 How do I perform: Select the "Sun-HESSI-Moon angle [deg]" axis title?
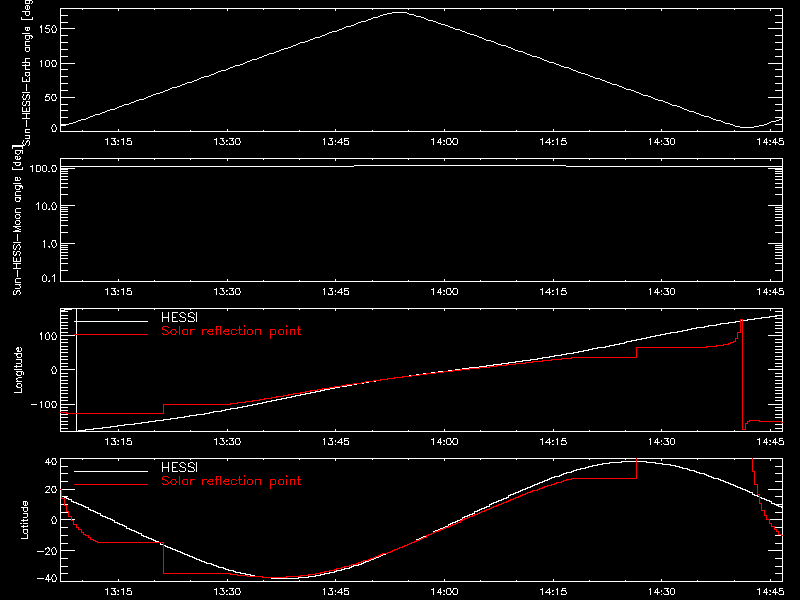pos(17,220)
